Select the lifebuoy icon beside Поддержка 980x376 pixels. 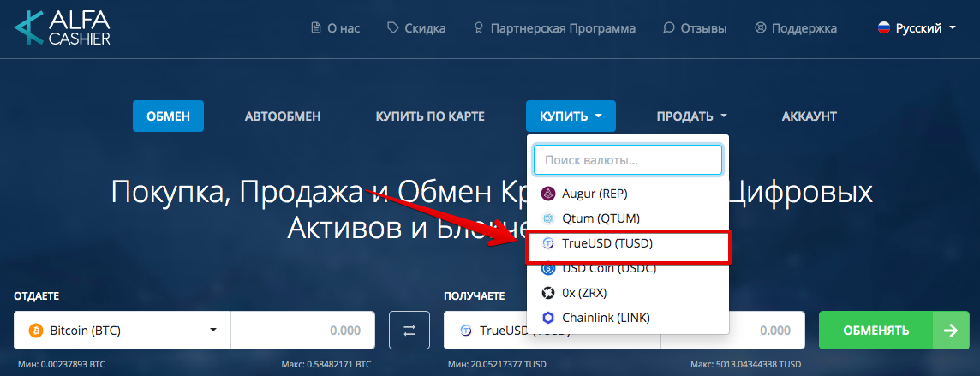pyautogui.click(x=760, y=28)
